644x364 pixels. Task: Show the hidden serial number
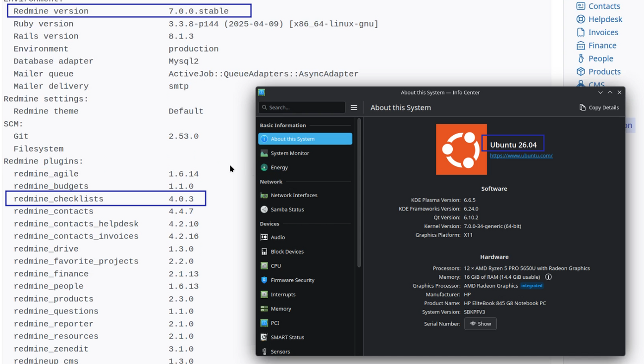(x=480, y=324)
